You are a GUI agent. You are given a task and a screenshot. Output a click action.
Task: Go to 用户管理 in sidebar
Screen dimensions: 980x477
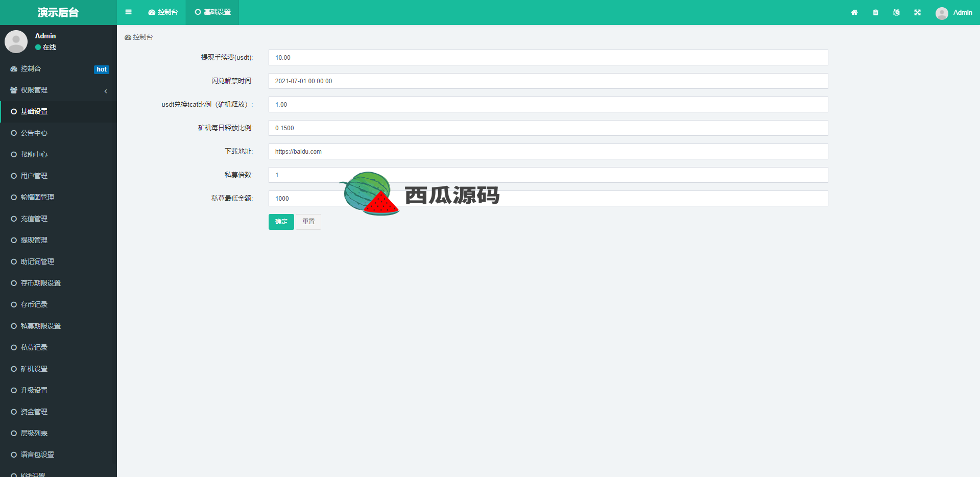pyautogui.click(x=58, y=176)
